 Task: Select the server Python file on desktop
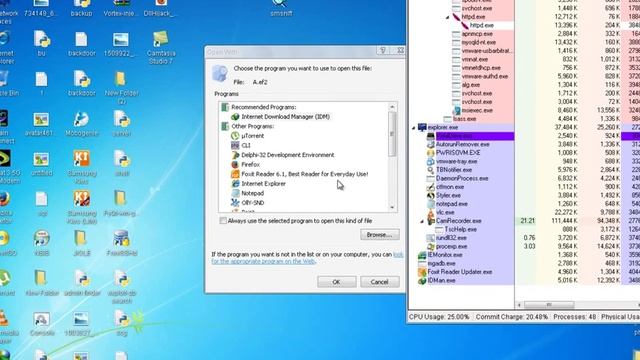coord(122,124)
